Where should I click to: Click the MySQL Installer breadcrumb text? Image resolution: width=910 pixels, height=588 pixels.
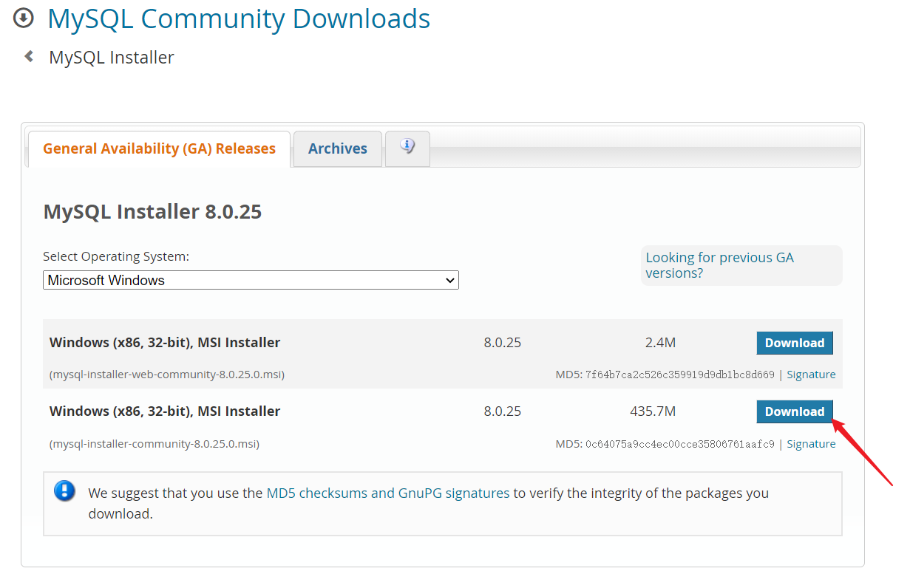(112, 58)
